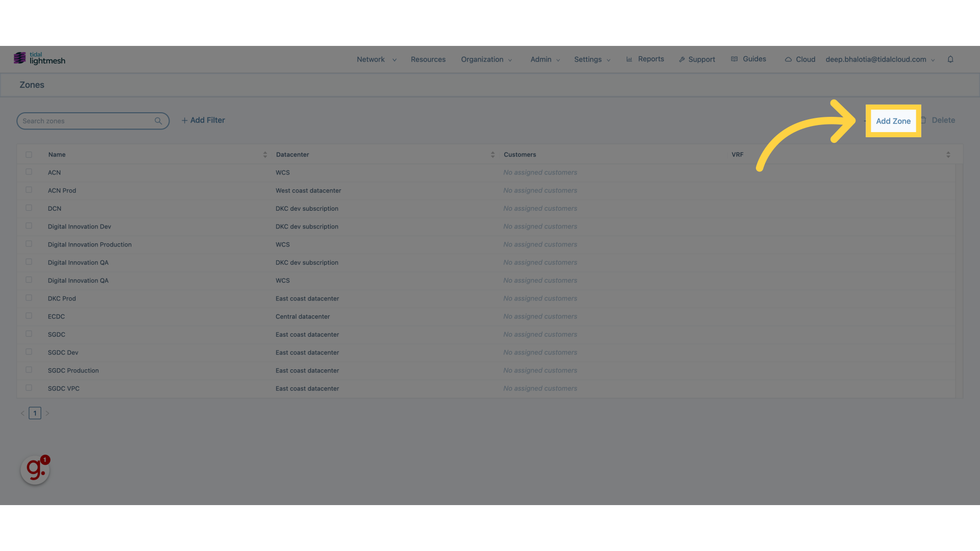
Task: Click the Digital Innovation Production zone name
Action: click(x=90, y=244)
